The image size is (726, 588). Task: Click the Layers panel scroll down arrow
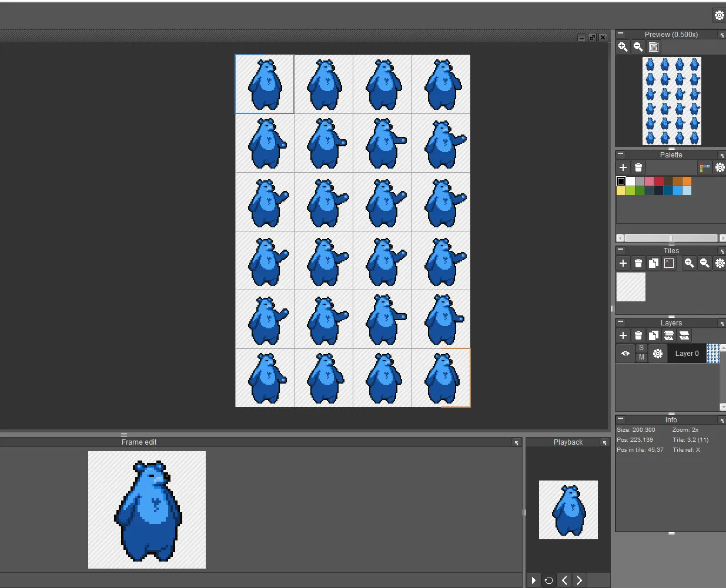722,406
